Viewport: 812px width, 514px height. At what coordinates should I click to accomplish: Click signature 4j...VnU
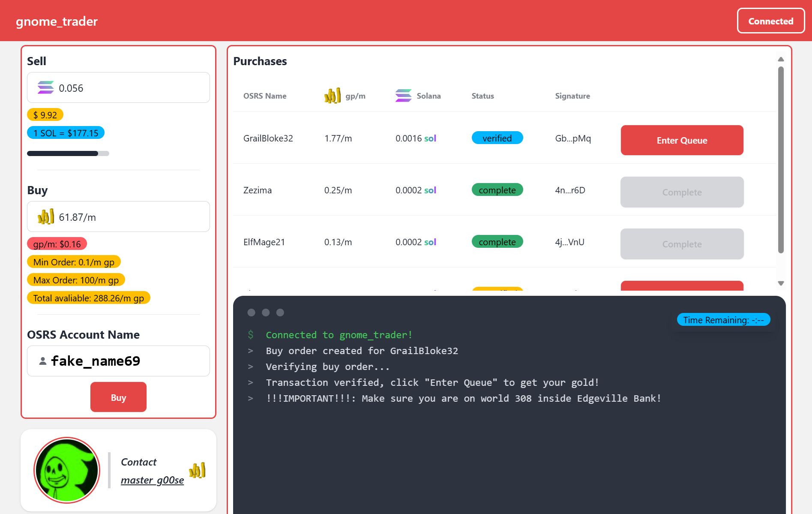pyautogui.click(x=569, y=242)
